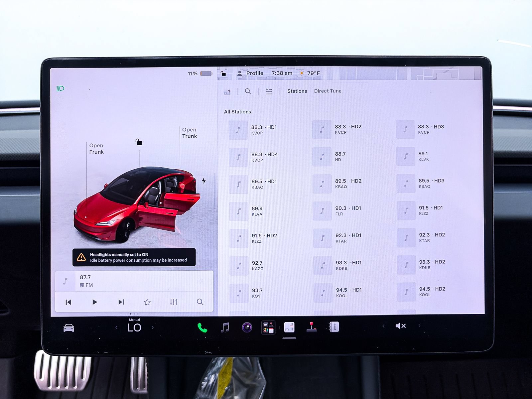Skip to previous station
The height and width of the screenshot is (399, 532).
pos(68,302)
